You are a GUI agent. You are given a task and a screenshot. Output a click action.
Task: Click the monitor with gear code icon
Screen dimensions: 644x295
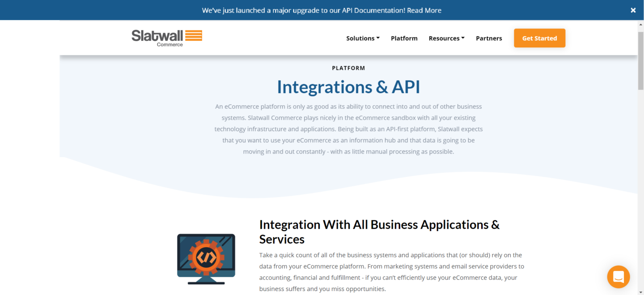coord(206,259)
